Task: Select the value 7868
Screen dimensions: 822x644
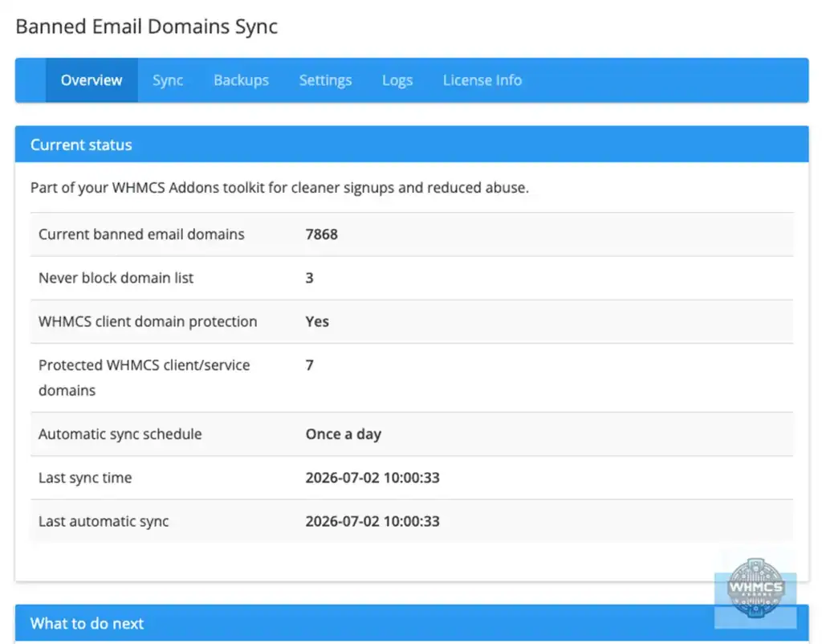Action: pyautogui.click(x=322, y=234)
